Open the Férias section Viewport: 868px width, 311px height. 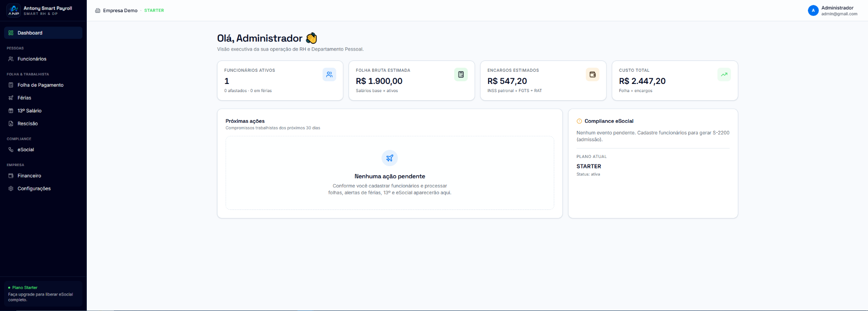click(43, 98)
